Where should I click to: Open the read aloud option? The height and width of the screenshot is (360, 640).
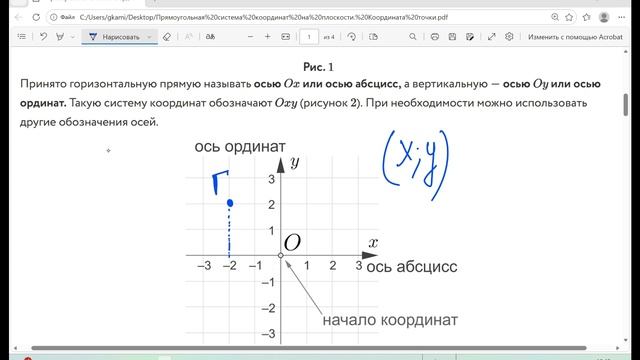click(210, 37)
